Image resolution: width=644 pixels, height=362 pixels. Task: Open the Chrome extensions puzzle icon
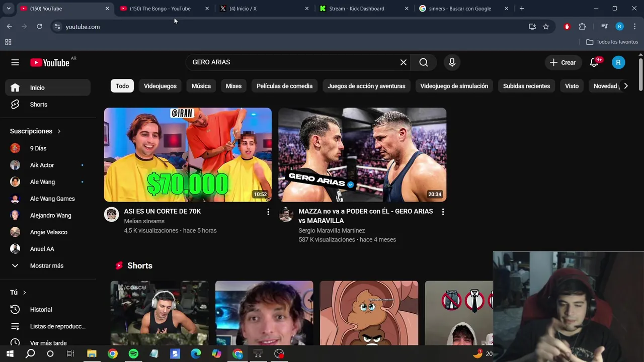pos(582,27)
